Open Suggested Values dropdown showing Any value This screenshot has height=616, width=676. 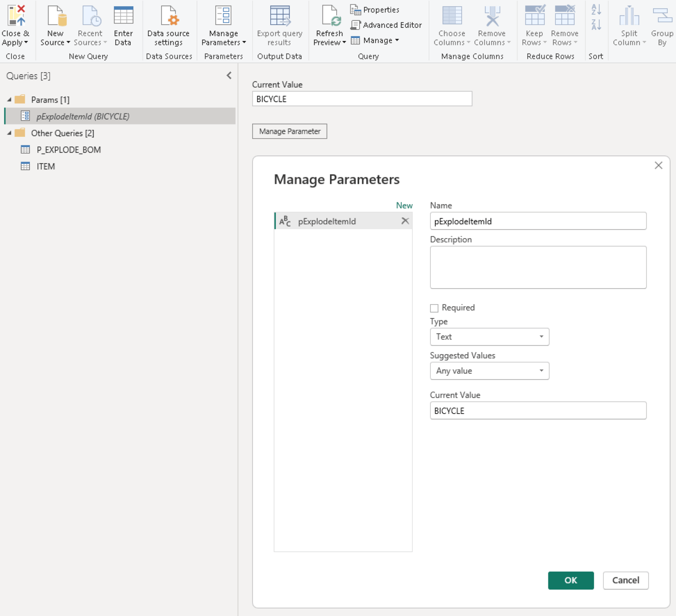(x=489, y=371)
